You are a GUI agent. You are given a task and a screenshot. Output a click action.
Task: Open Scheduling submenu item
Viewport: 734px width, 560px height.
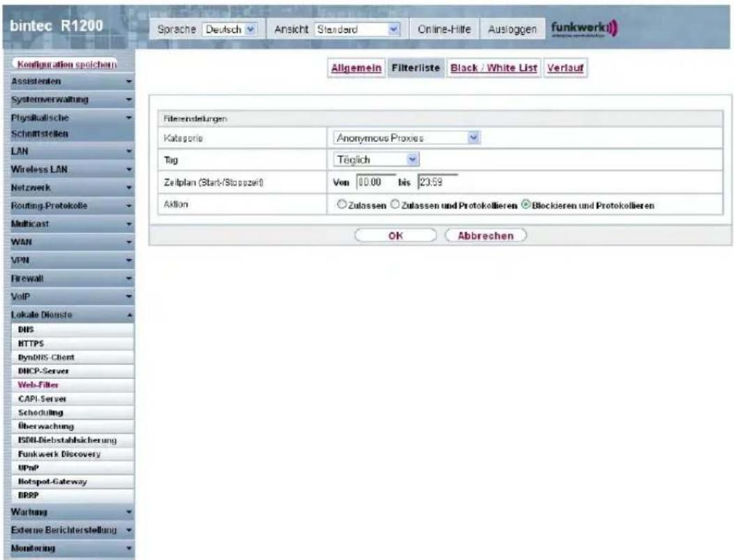coord(72,412)
